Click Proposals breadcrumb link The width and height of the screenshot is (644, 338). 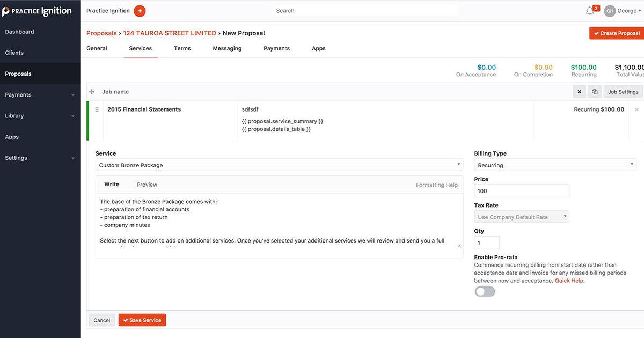pos(101,33)
